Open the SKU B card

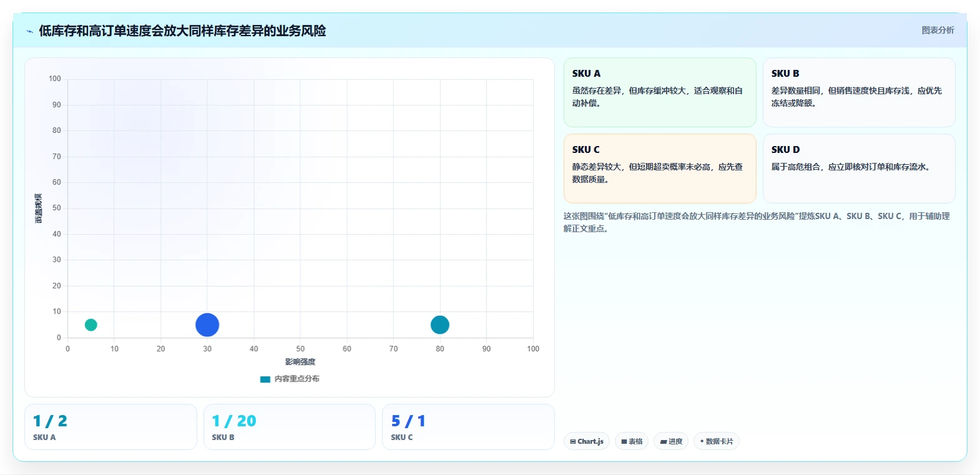coord(859,92)
